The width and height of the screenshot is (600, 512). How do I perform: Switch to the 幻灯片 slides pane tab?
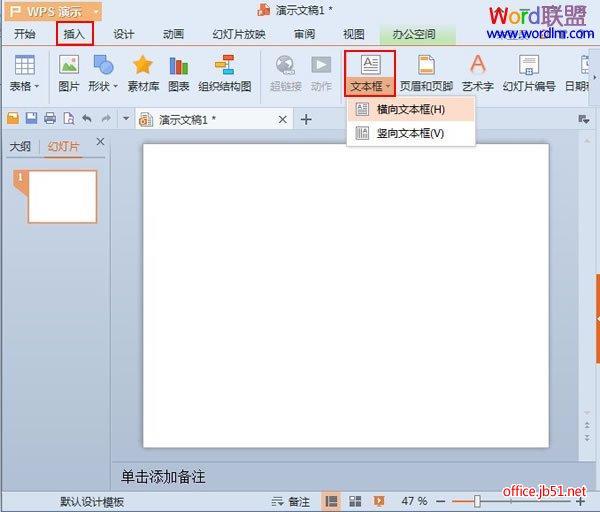pos(64,146)
